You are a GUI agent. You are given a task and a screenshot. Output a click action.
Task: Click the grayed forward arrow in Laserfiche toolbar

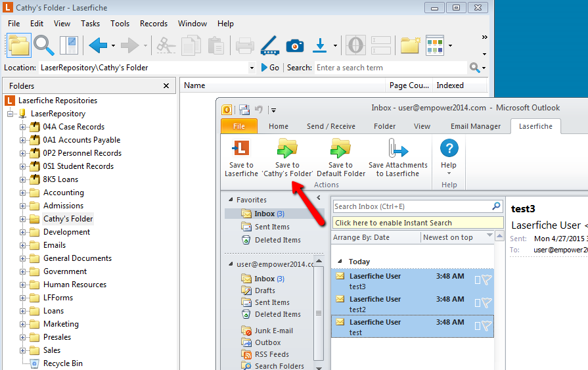[x=129, y=45]
